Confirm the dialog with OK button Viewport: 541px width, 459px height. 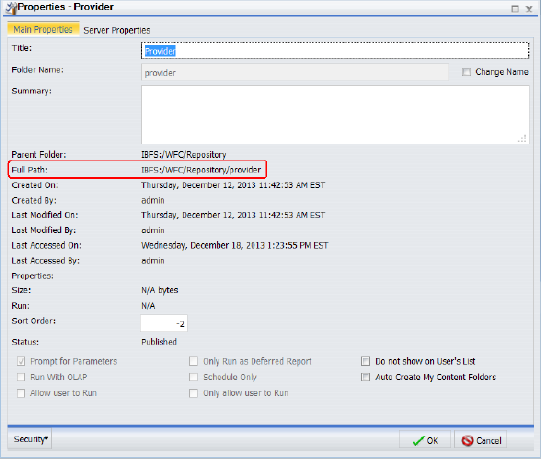[x=425, y=441]
